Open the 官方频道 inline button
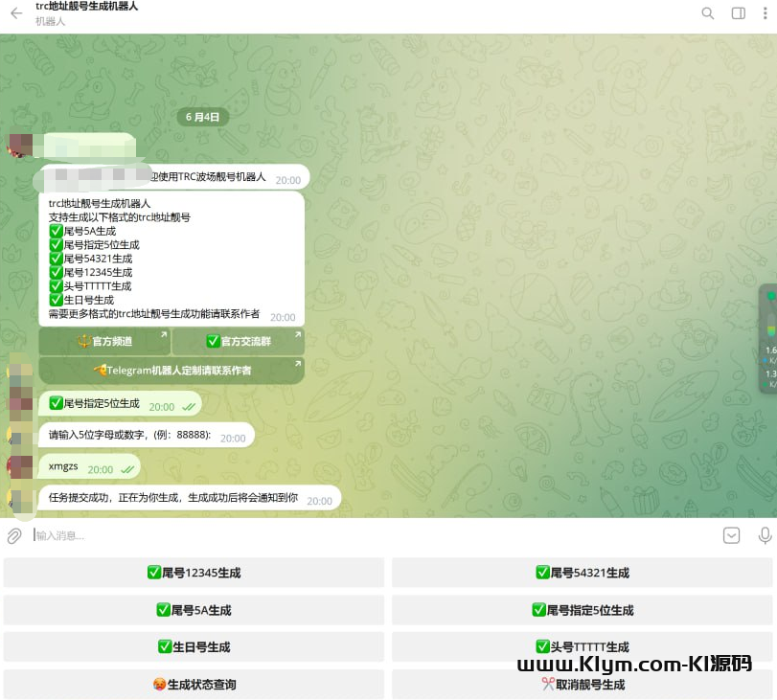 (x=104, y=341)
